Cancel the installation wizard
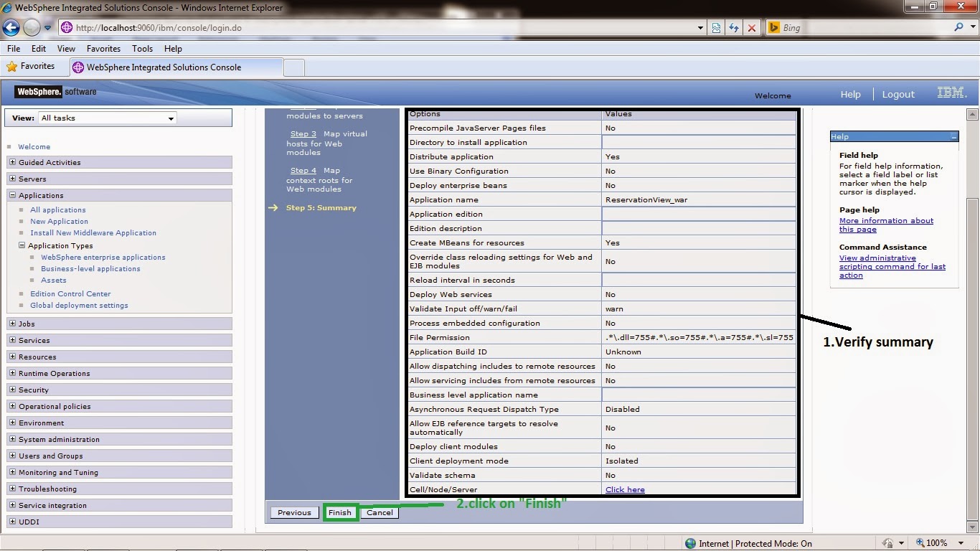The image size is (980, 551). pyautogui.click(x=380, y=512)
